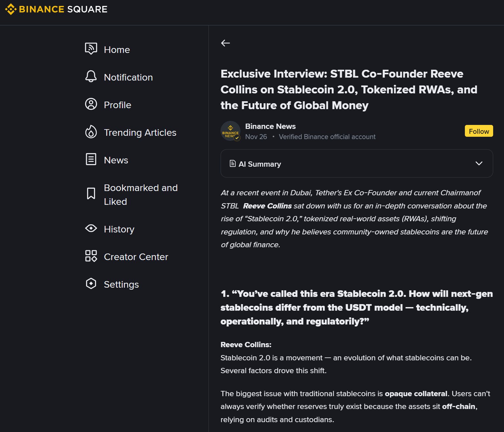
Task: Click the Binance Square logo
Action: (x=56, y=9)
